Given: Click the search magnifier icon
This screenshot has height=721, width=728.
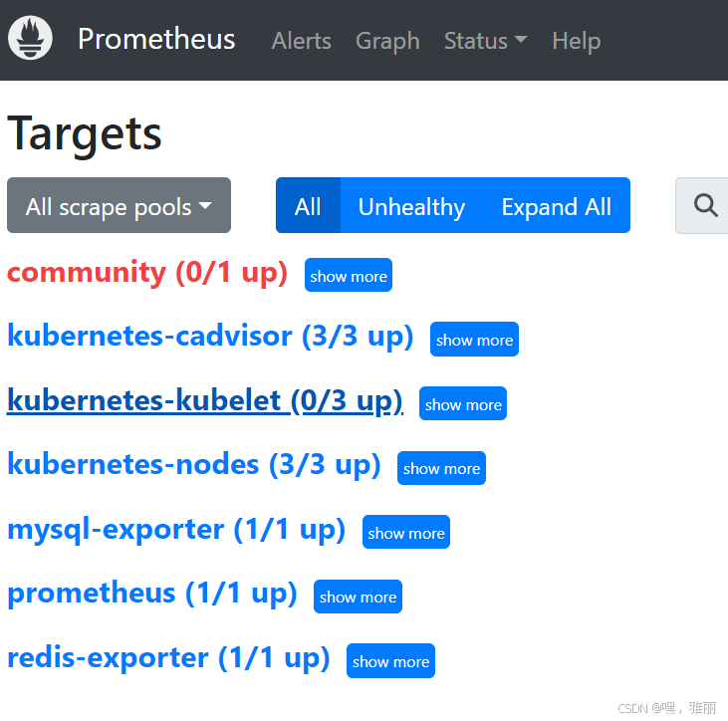Looking at the screenshot, I should [x=705, y=205].
